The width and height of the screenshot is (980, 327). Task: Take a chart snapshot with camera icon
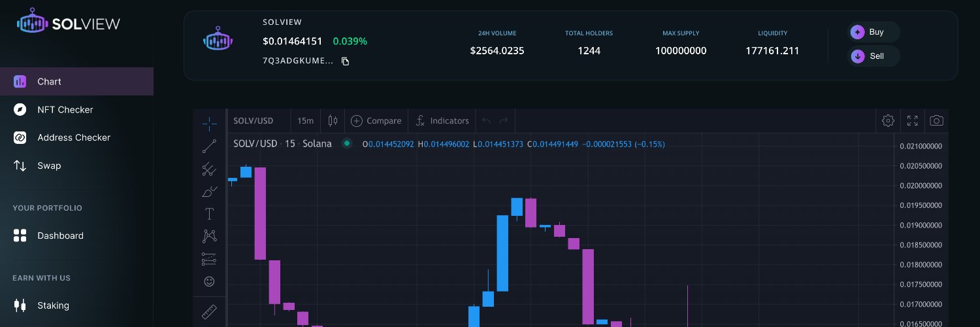coord(937,121)
